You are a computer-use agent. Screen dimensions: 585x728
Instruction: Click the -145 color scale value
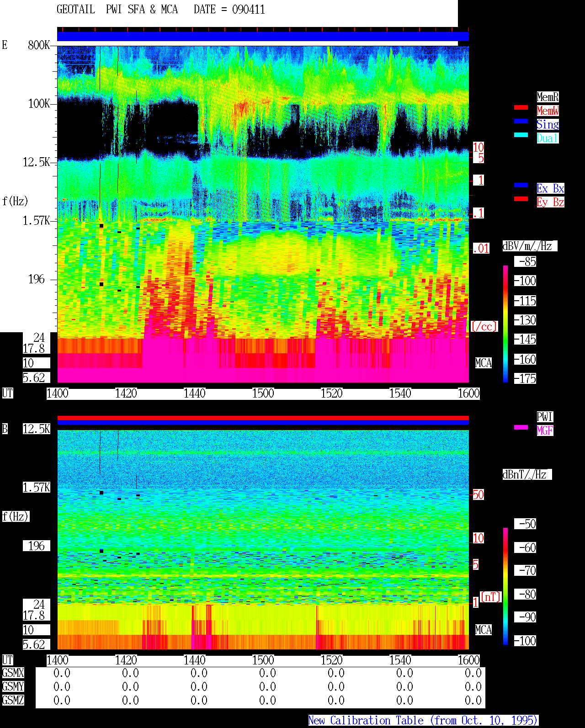(x=526, y=339)
